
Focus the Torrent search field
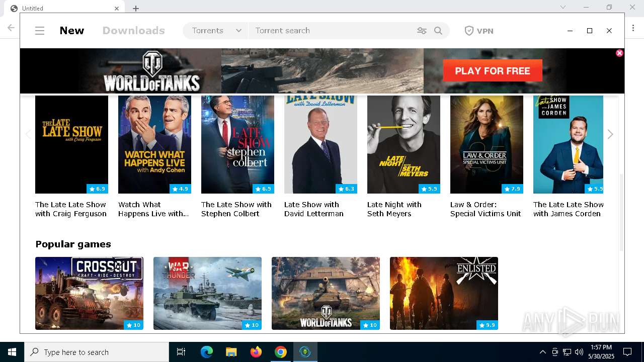(332, 31)
